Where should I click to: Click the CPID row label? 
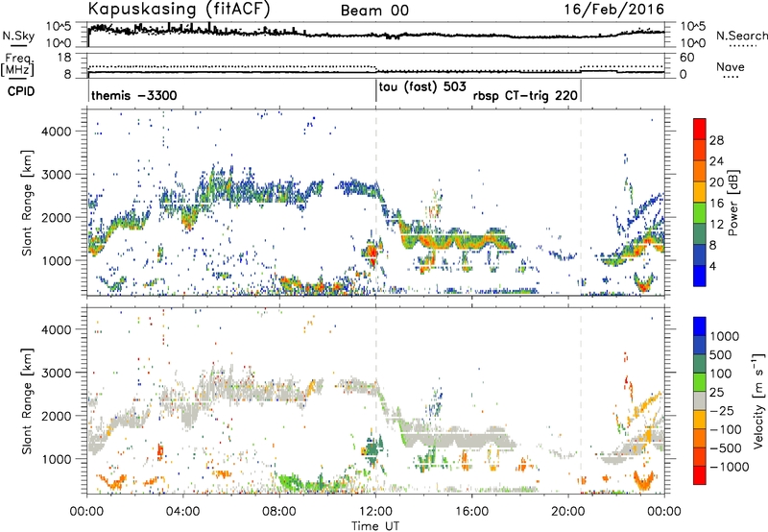point(21,91)
